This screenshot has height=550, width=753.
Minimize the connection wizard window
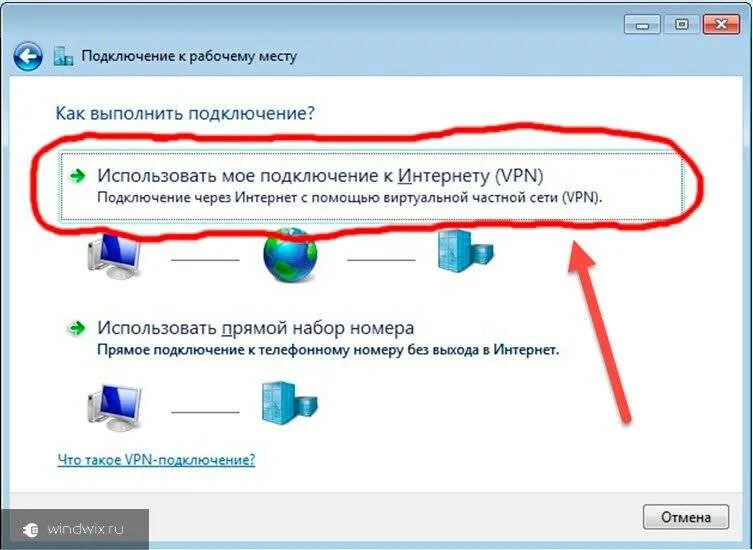(642, 24)
